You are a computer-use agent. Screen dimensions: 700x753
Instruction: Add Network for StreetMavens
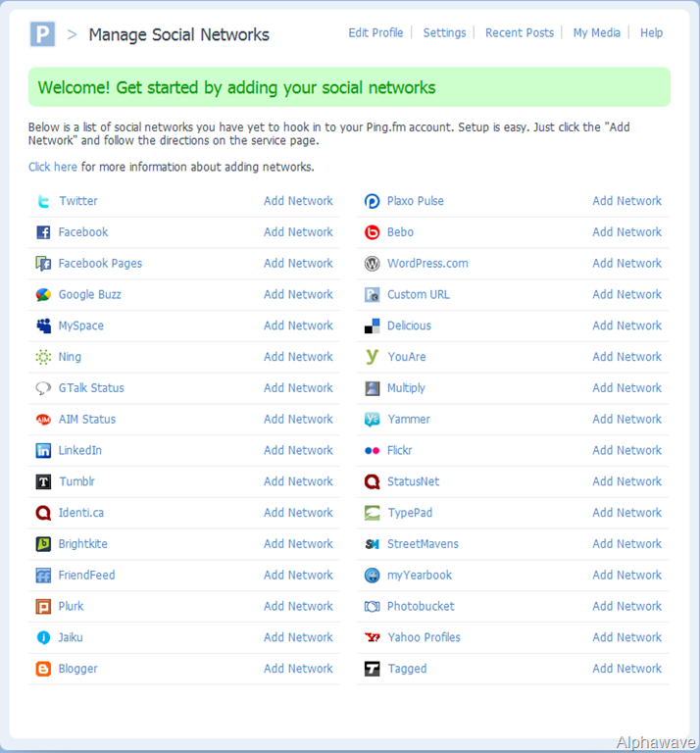point(627,544)
